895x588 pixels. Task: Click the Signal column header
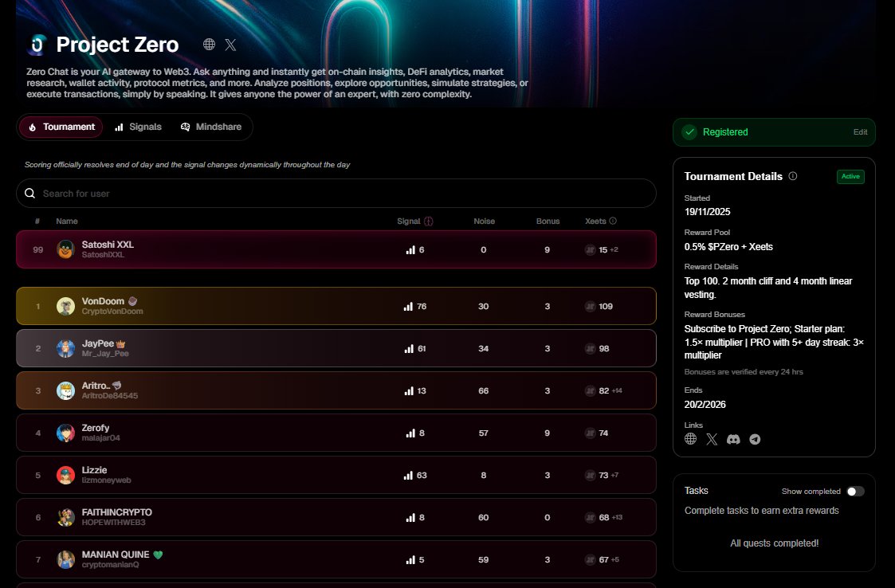pyautogui.click(x=409, y=221)
